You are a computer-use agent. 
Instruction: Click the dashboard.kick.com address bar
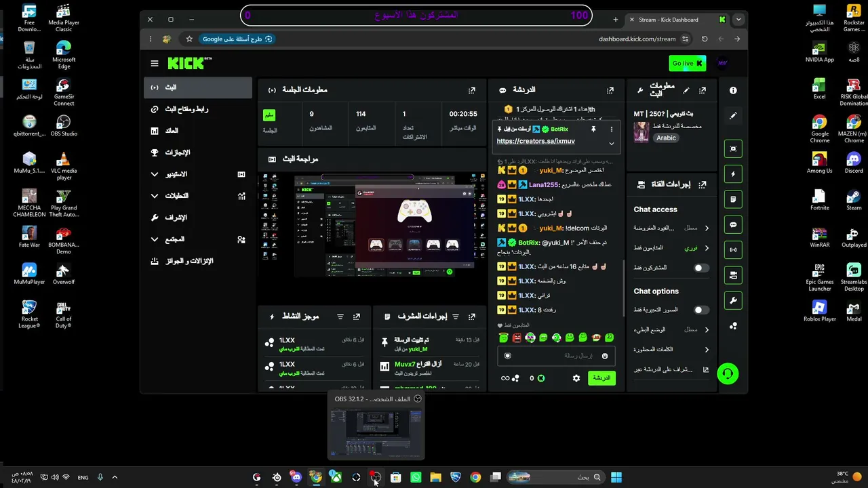tap(637, 39)
